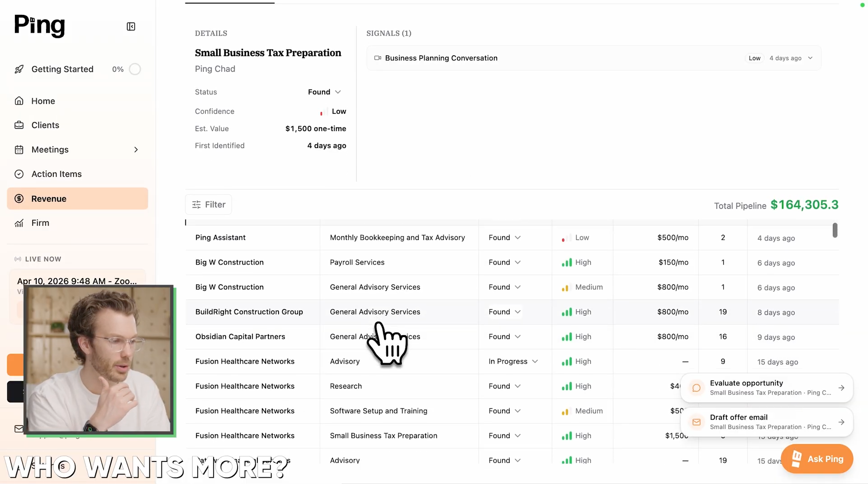Viewport: 868px width, 484px height.
Task: Open the Draft offer email suggestion
Action: pyautogui.click(x=767, y=422)
